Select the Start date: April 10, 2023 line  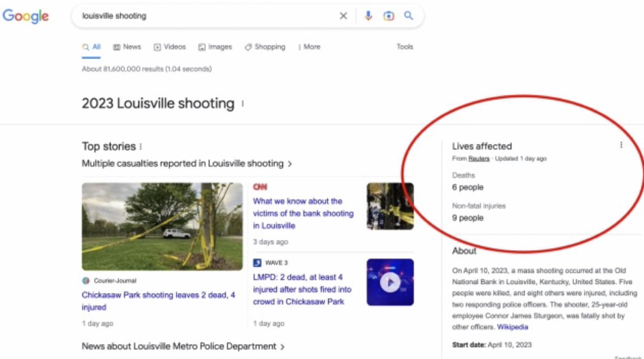click(x=492, y=345)
